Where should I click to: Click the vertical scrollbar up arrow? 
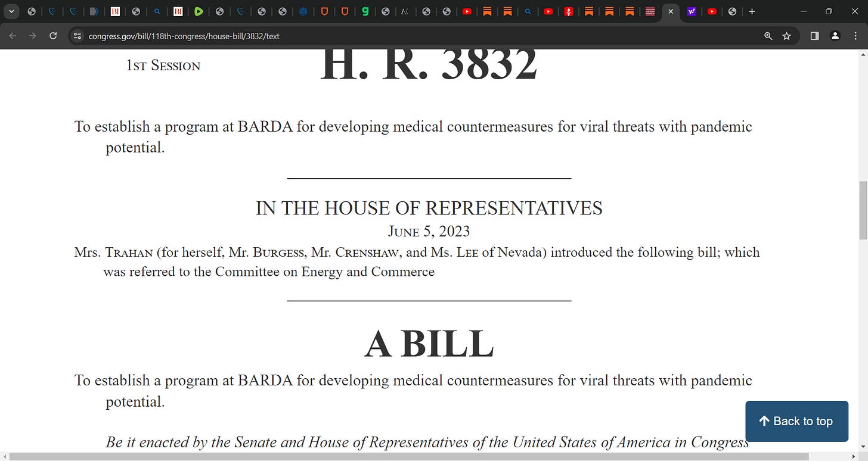(863, 54)
